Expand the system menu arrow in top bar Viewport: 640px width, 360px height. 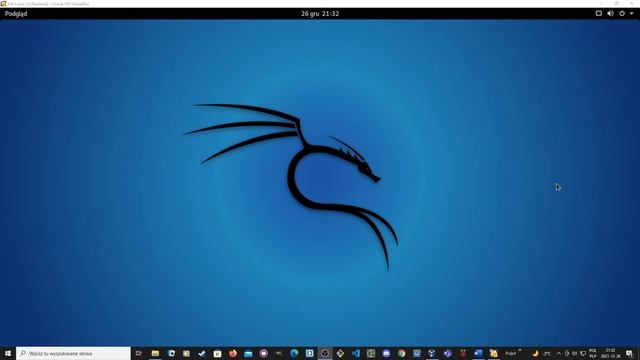(x=632, y=13)
